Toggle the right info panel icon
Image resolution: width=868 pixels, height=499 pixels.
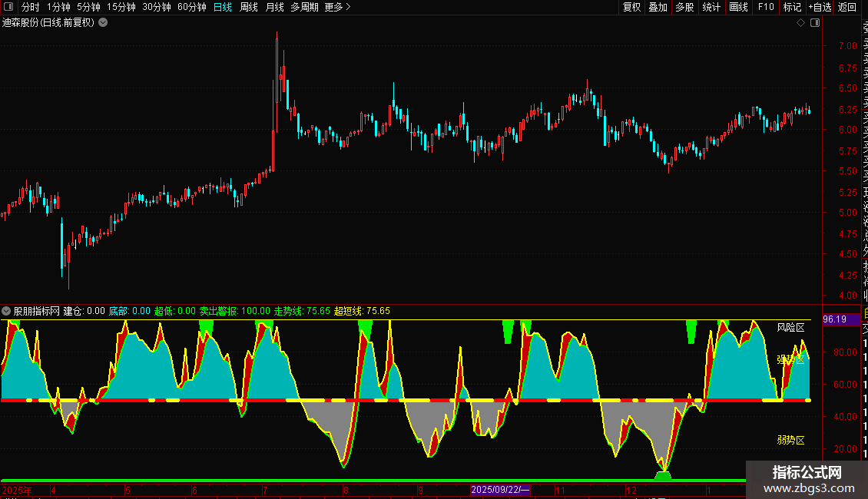815,23
